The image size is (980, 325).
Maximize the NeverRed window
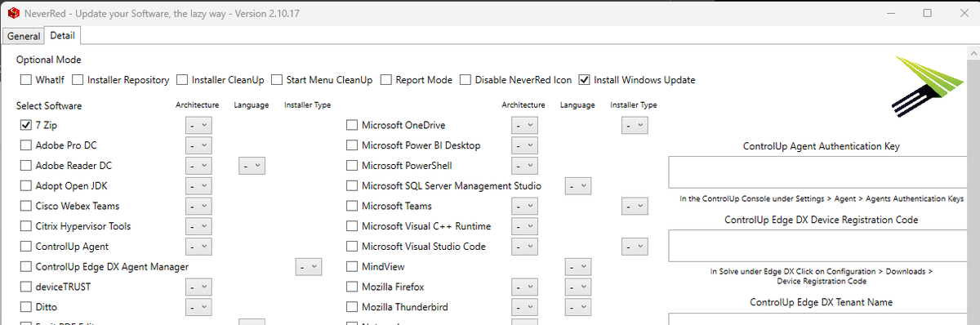[928, 13]
